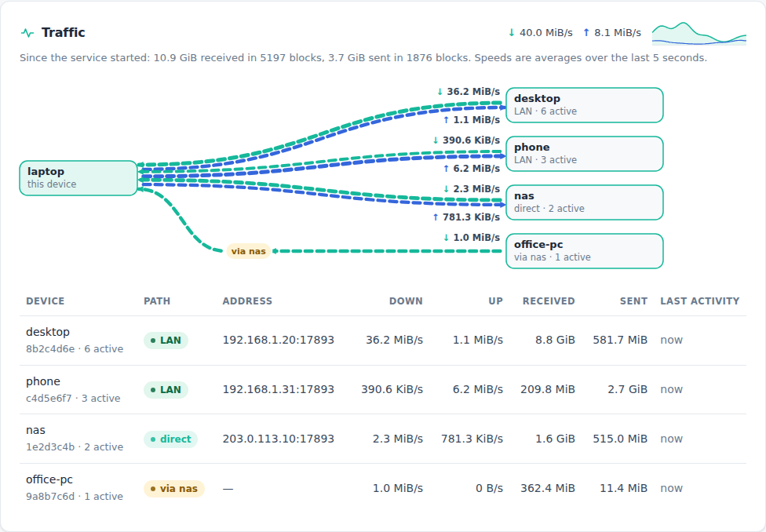Click the 8.1 MiB/s total upload speed
This screenshot has width=766, height=532.
tap(618, 33)
